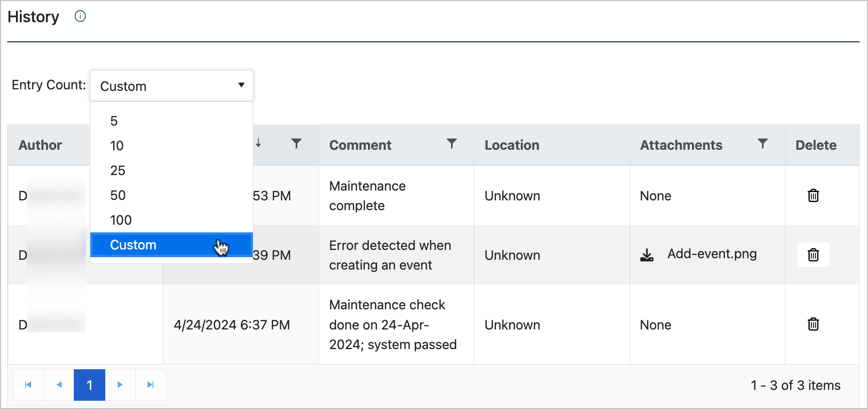The image size is (868, 409).
Task: Click the date column sort arrow
Action: (x=259, y=143)
